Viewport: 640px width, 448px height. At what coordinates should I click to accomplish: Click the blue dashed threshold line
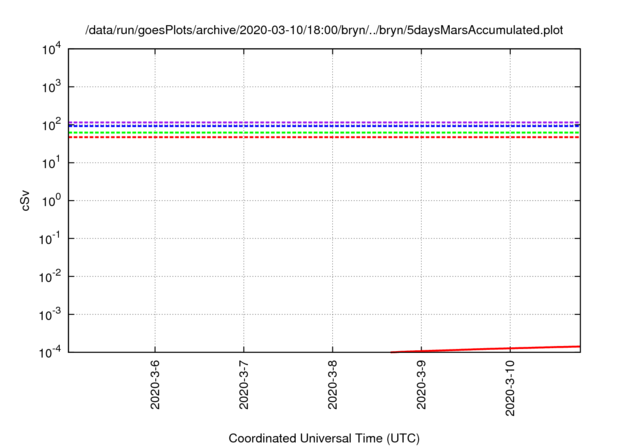[x=324, y=126]
